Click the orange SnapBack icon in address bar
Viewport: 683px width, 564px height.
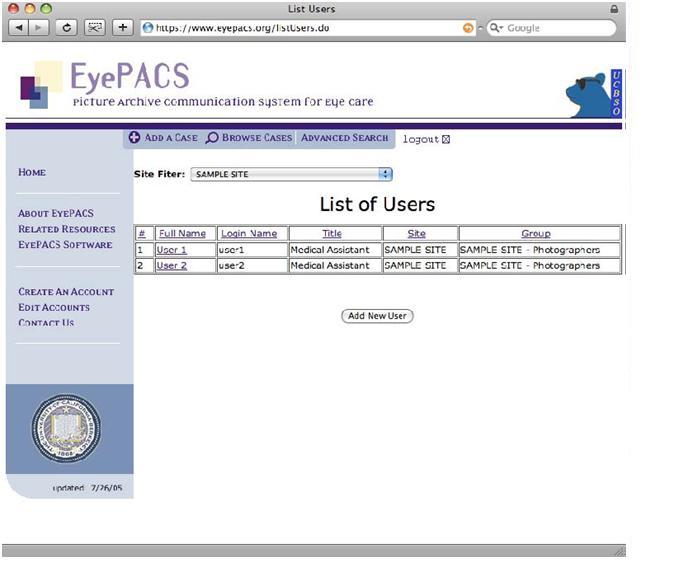[x=468, y=28]
